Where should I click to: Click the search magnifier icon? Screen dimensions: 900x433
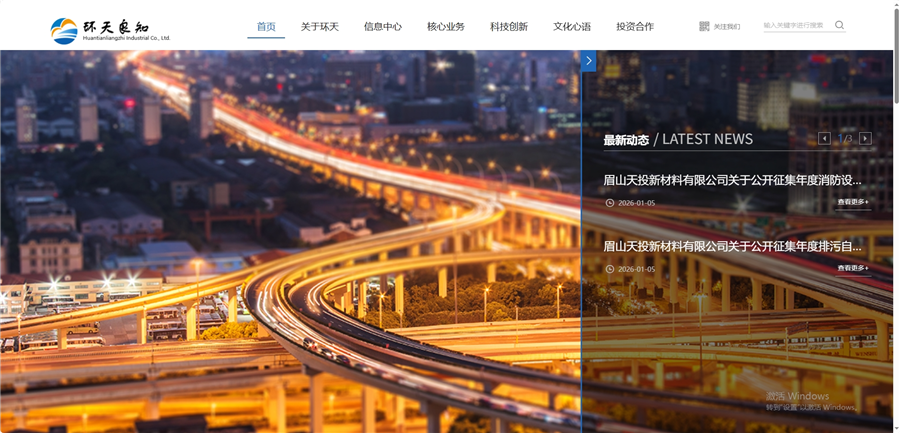point(839,26)
